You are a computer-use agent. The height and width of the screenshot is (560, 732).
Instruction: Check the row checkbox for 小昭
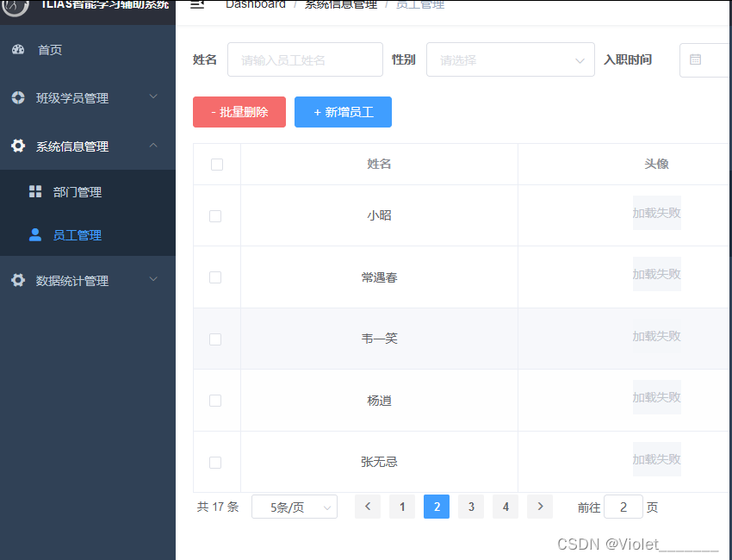pyautogui.click(x=215, y=217)
